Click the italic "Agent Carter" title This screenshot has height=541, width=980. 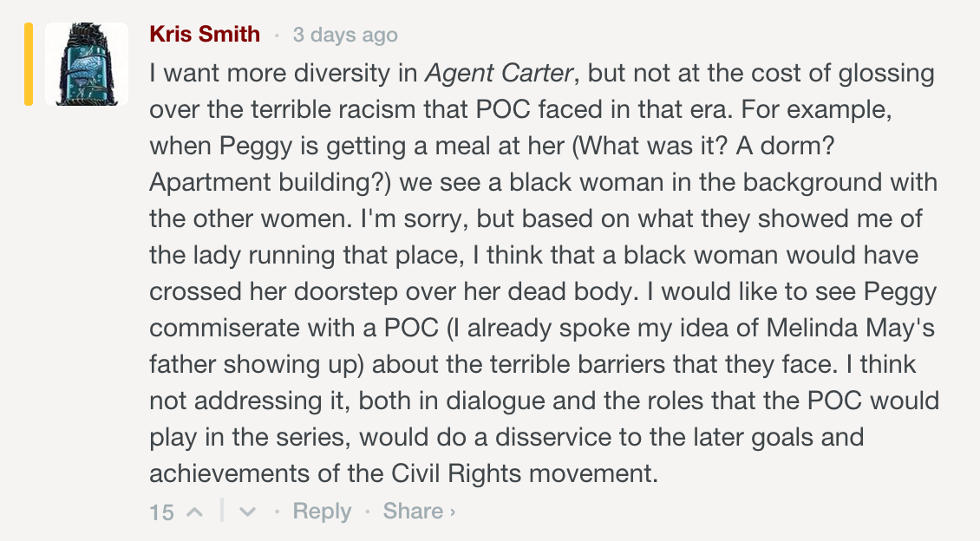coord(499,73)
